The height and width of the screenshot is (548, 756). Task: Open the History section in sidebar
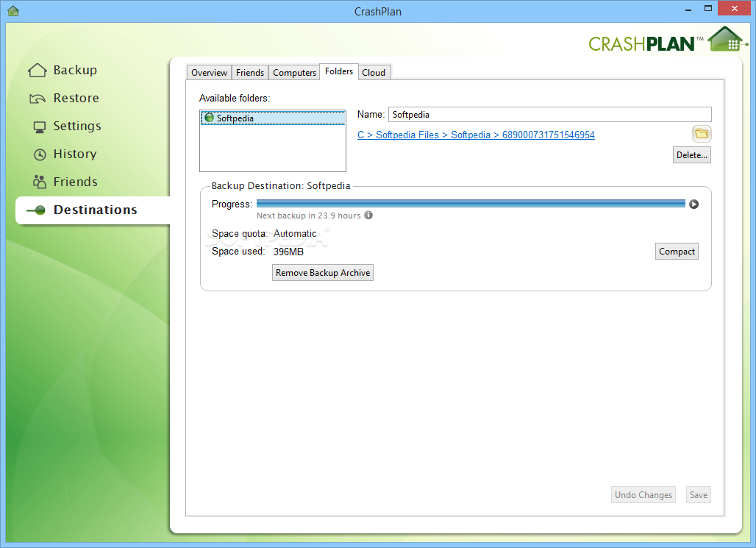tap(65, 154)
